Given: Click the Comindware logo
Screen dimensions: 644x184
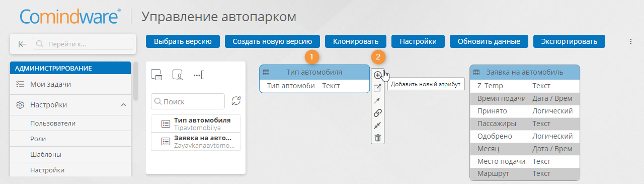Looking at the screenshot, I should click(70, 16).
